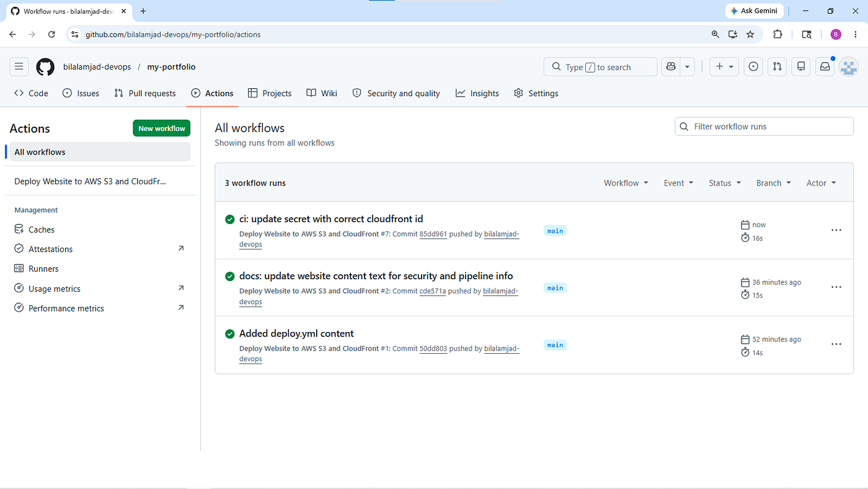868x489 pixels.
Task: Expand the Workflow filter dropdown
Action: click(626, 183)
